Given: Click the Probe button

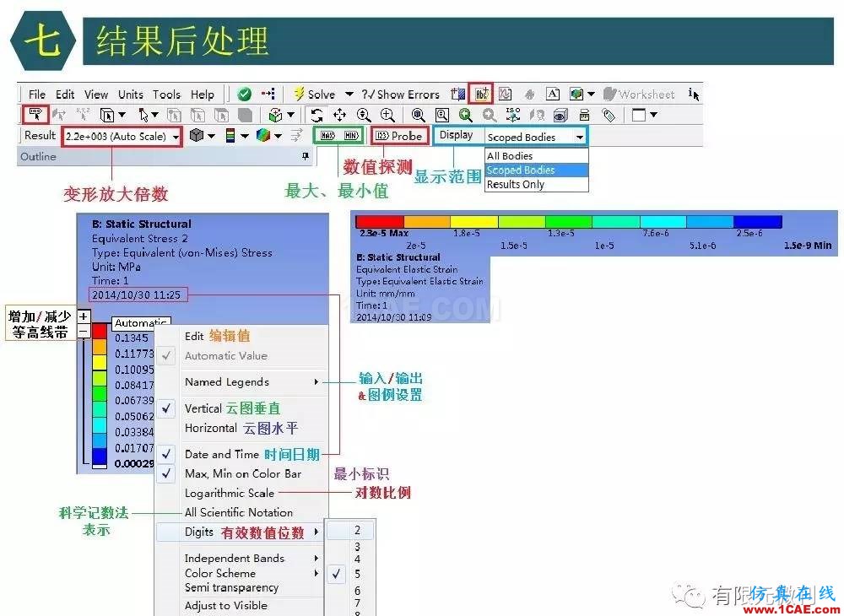Looking at the screenshot, I should click(x=399, y=136).
